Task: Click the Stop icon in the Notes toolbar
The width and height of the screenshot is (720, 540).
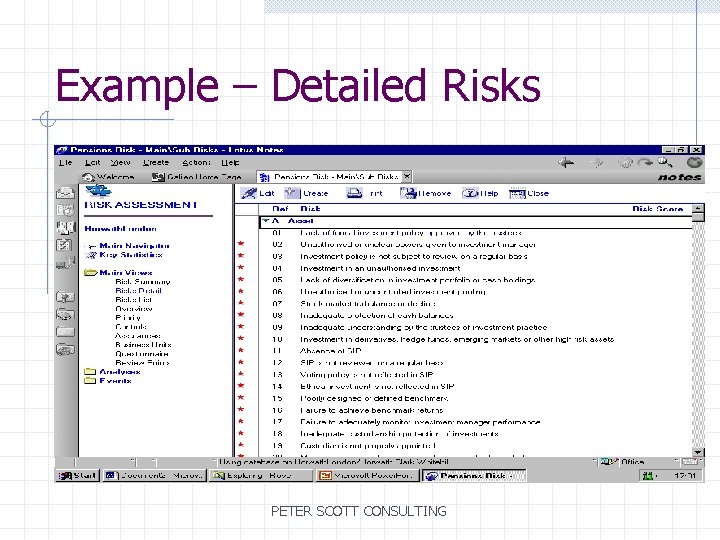Action: pos(624,163)
